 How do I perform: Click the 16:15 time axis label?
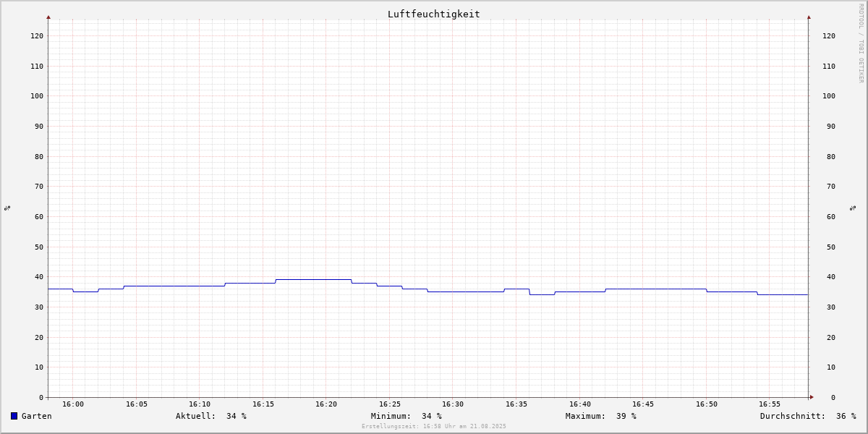click(x=263, y=404)
